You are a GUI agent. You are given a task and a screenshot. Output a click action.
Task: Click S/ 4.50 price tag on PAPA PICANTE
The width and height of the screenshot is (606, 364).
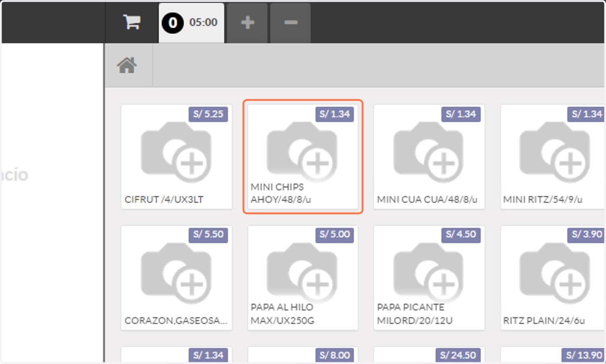coord(461,235)
